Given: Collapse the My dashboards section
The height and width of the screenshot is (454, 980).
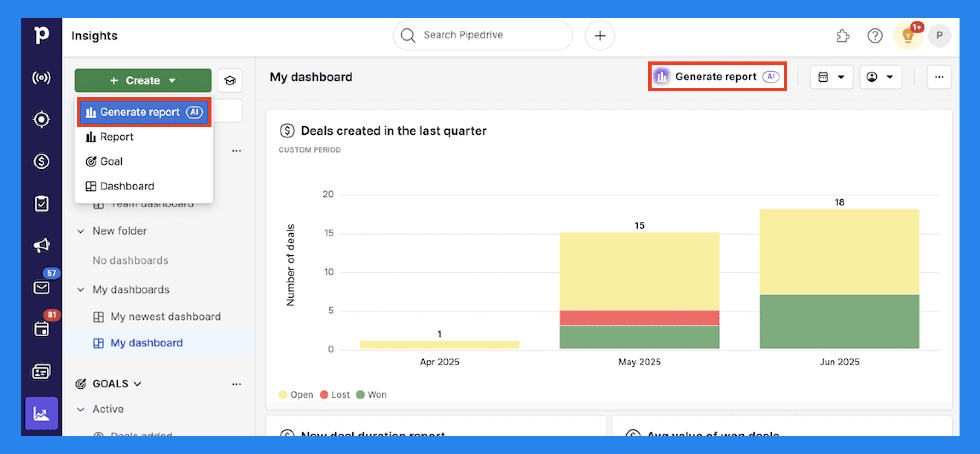Looking at the screenshot, I should (x=81, y=290).
